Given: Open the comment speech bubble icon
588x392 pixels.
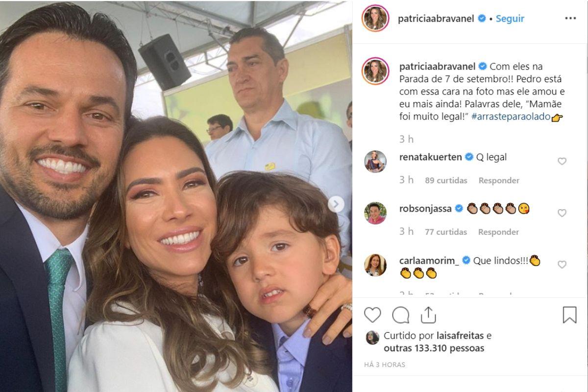Looking at the screenshot, I should pyautogui.click(x=401, y=315).
